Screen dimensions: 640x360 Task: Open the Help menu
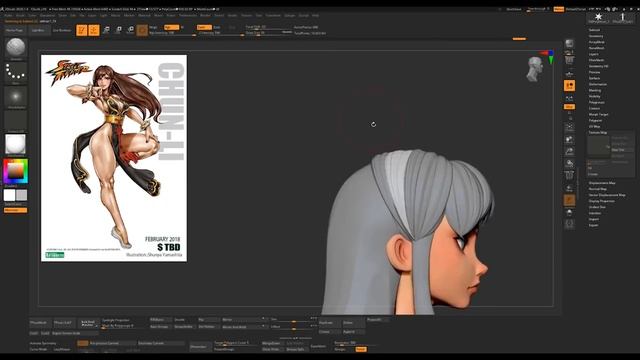[316, 16]
